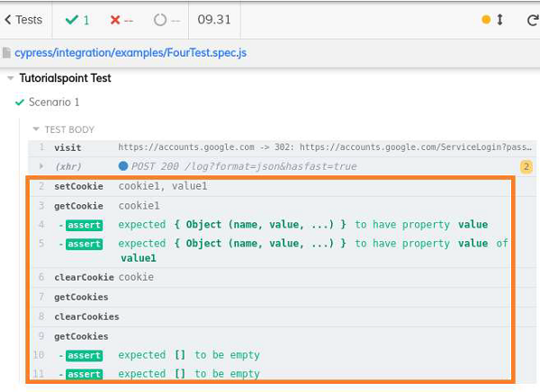Collapse the Tutorialspoint Test suite
540x392 pixels.
pyautogui.click(x=10, y=79)
